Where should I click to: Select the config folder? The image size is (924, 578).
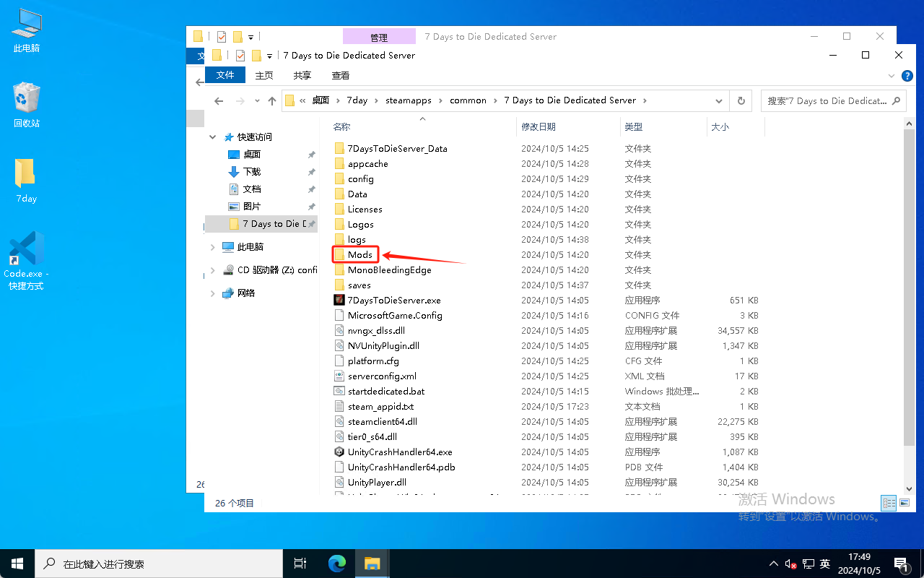(360, 178)
